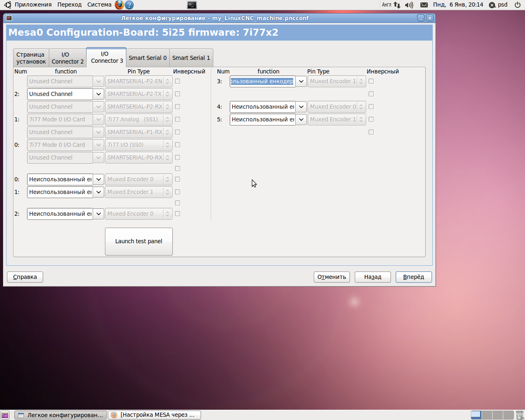Expand function dropdown arrow beside left Muxed Encoder 1
This screenshot has width=525, height=420.
click(98, 192)
